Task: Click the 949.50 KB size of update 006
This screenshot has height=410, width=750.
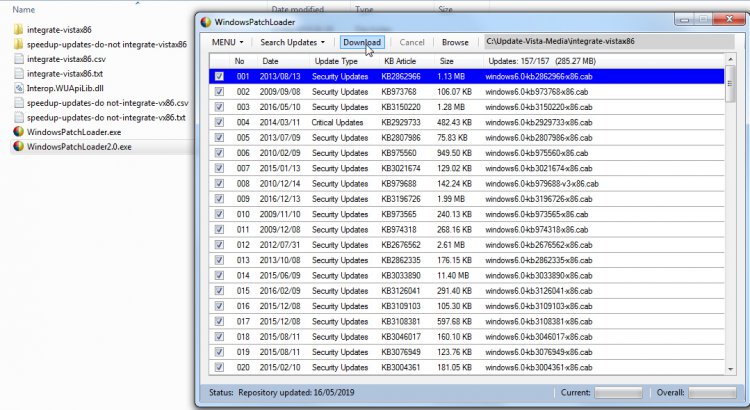Action: pyautogui.click(x=454, y=153)
